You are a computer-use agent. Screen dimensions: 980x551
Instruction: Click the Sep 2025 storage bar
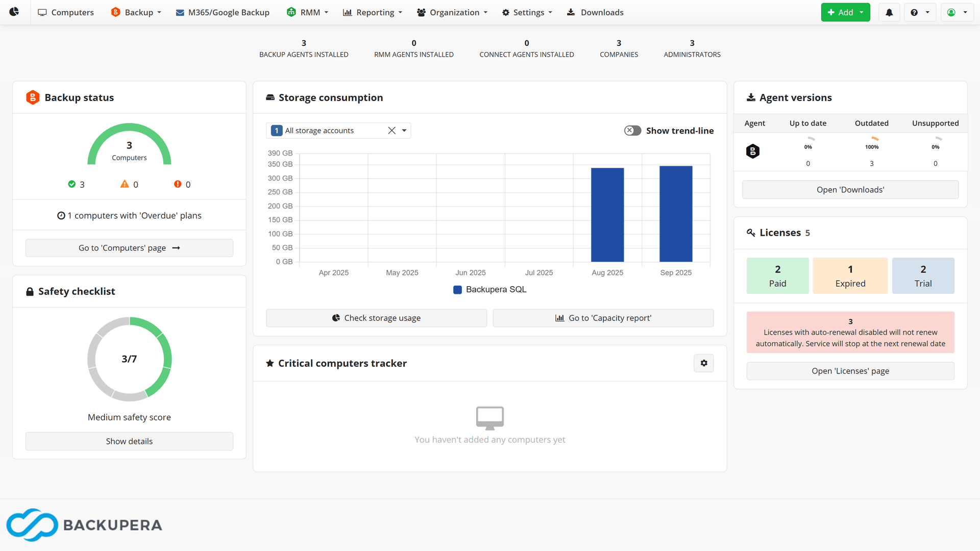(676, 213)
